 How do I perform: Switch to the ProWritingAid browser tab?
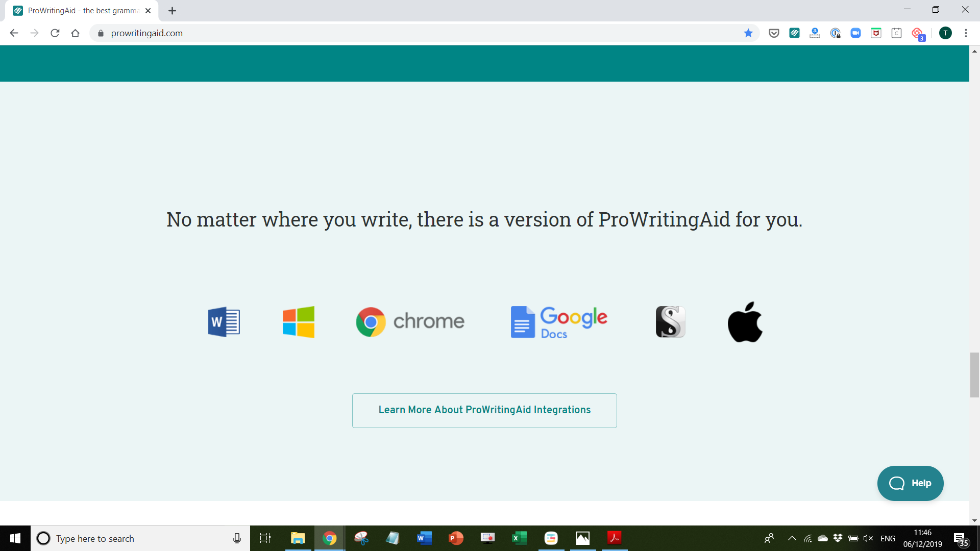(x=77, y=10)
